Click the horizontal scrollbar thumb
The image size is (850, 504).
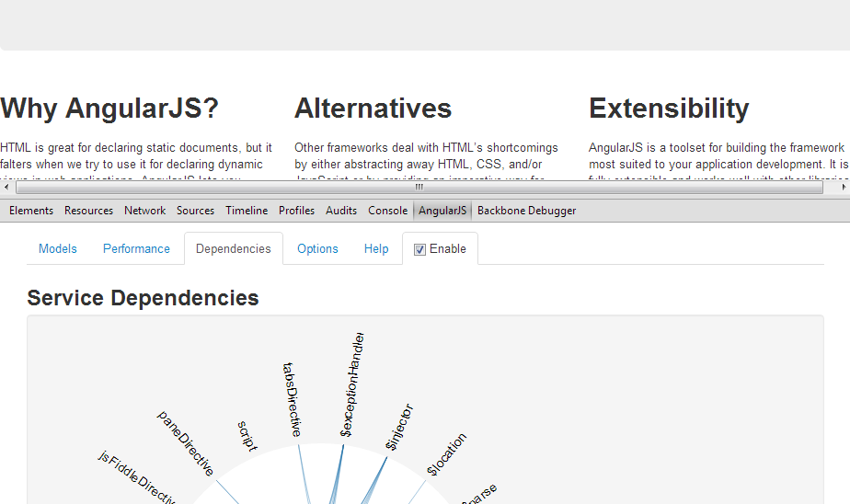[419, 188]
